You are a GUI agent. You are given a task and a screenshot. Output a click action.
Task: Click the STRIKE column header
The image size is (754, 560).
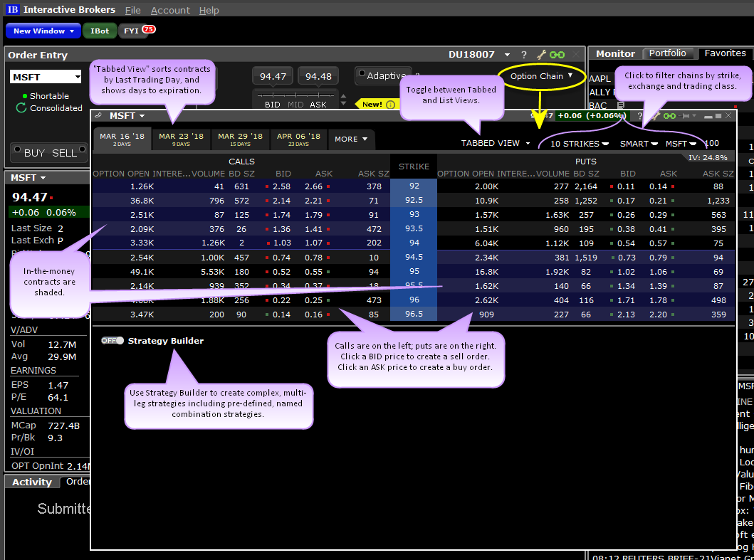[414, 167]
